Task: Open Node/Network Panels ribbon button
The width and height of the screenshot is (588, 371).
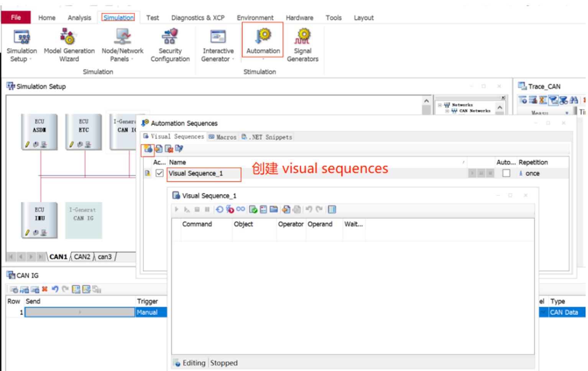Action: [122, 45]
